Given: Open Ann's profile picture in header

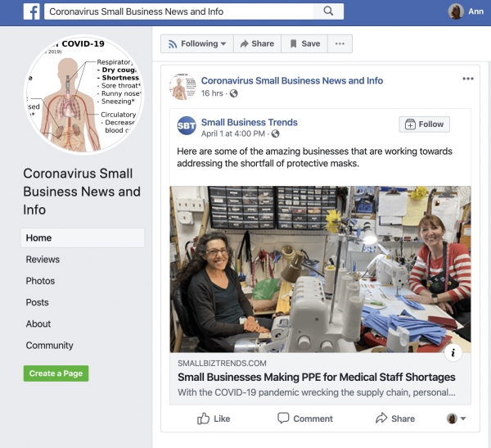Looking at the screenshot, I should 456,11.
